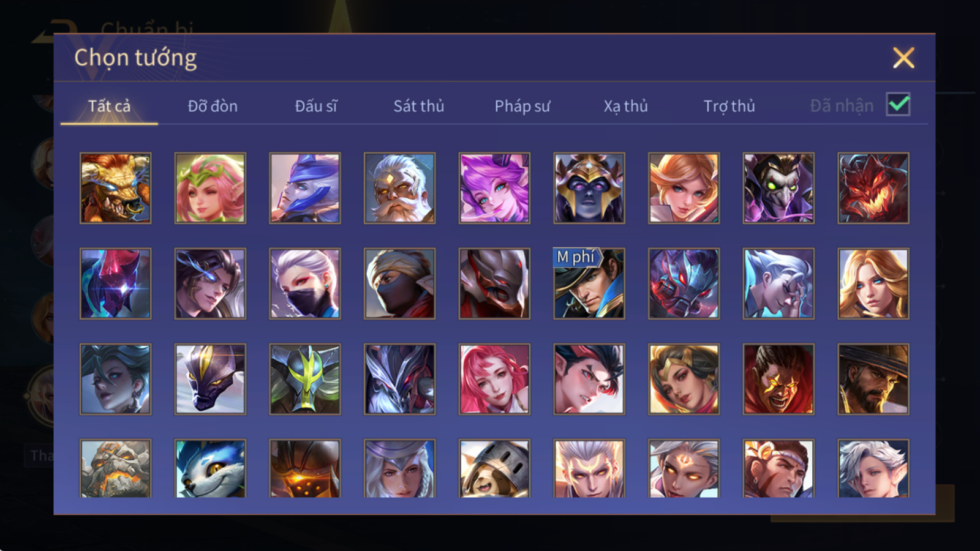
Task: Choose the bearded cowboy hat gunslinger hero
Action: [x=873, y=379]
